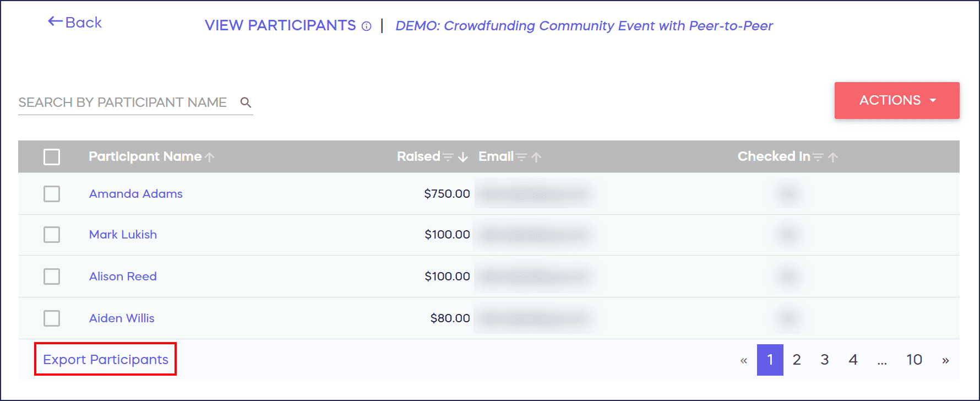Screen dimensions: 980x401
Task: Click the Email column sort arrow
Action: tap(536, 158)
